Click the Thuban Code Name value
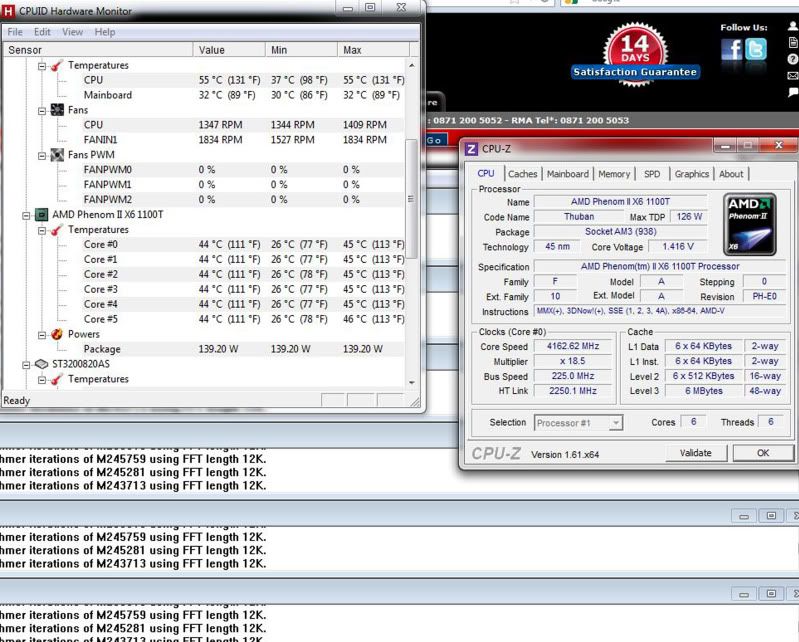 pos(579,217)
